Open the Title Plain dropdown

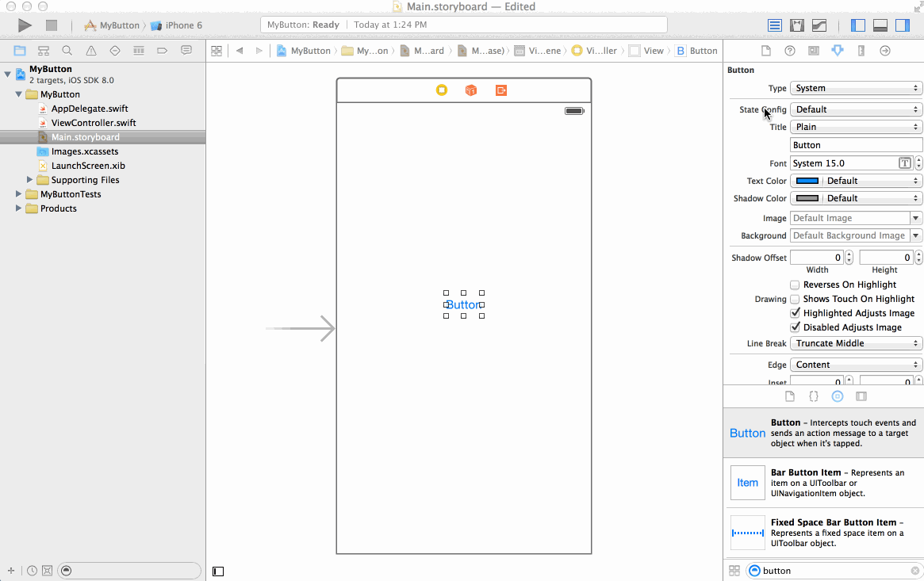coord(857,127)
